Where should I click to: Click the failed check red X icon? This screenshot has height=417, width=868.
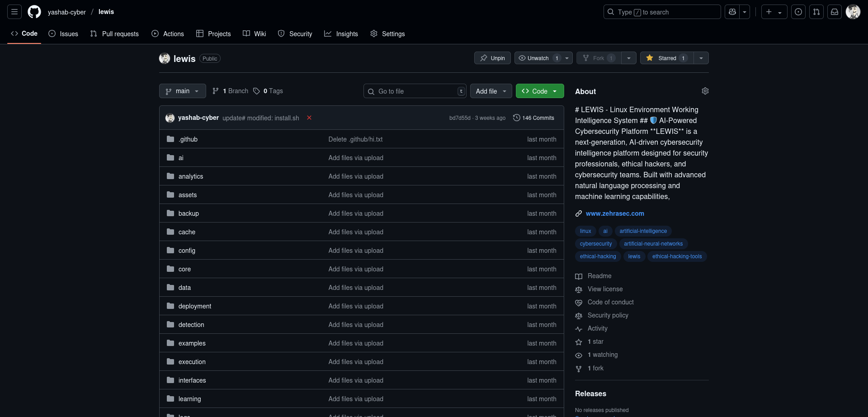pos(309,118)
